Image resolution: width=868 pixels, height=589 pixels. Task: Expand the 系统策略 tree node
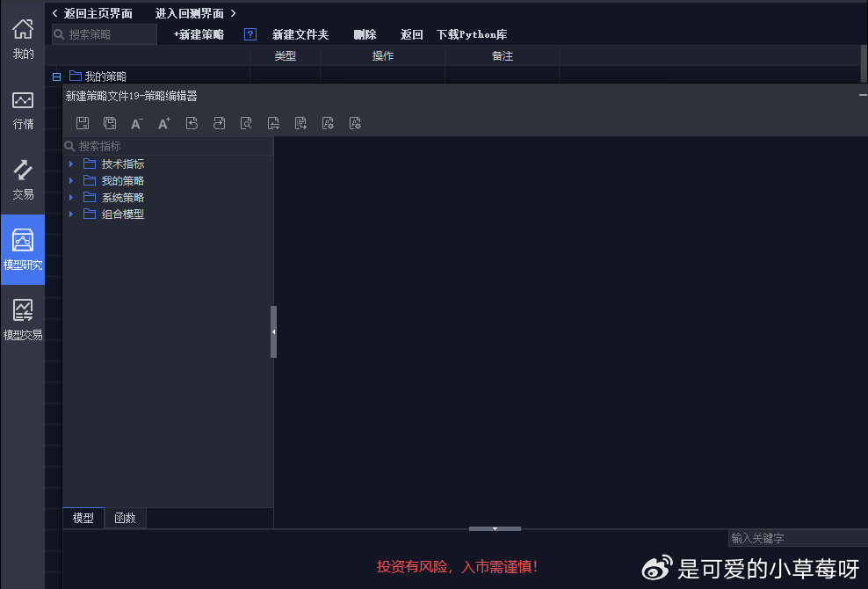coord(71,198)
